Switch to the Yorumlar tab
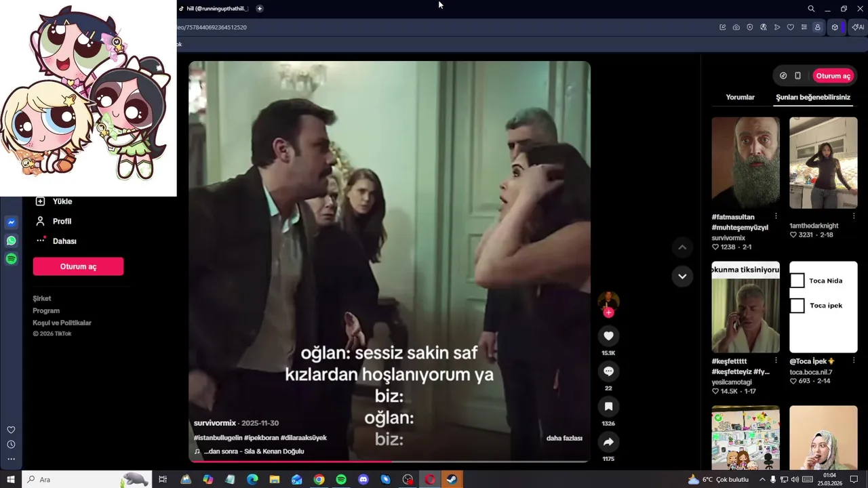Screen dimensions: 868x488 point(740,97)
